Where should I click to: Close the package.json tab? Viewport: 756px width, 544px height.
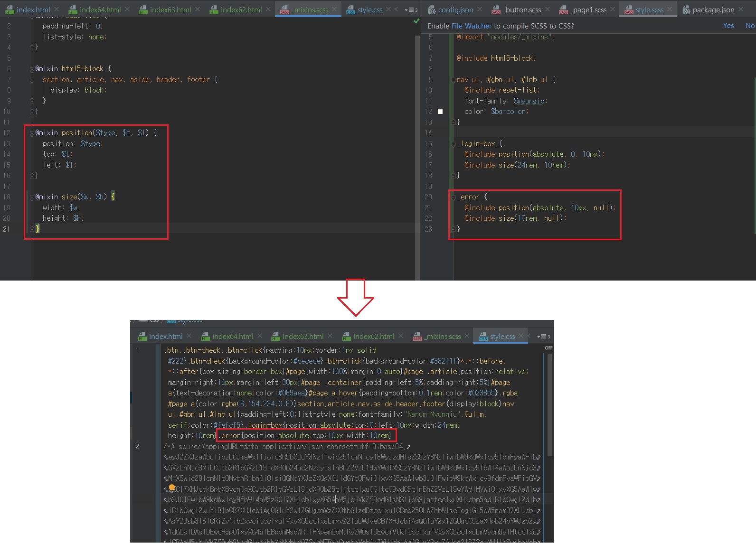741,9
